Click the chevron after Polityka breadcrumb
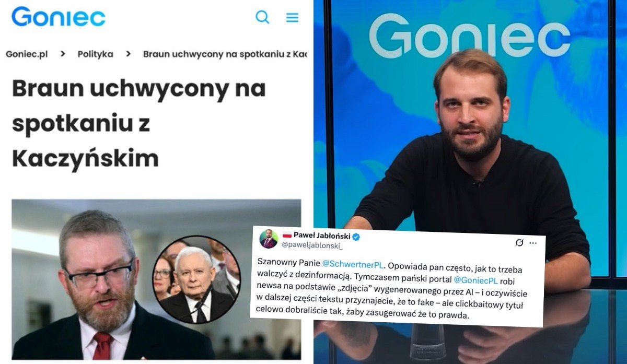This screenshot has width=627, height=364. 128,54
